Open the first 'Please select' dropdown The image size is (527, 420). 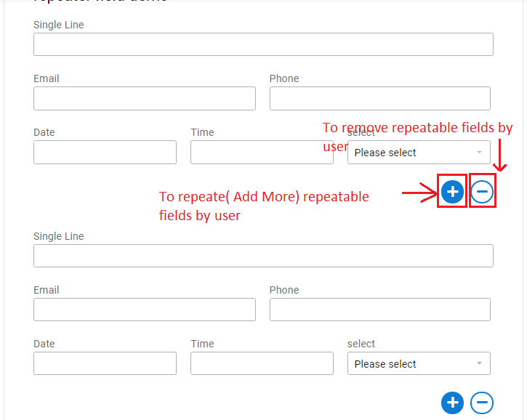418,153
